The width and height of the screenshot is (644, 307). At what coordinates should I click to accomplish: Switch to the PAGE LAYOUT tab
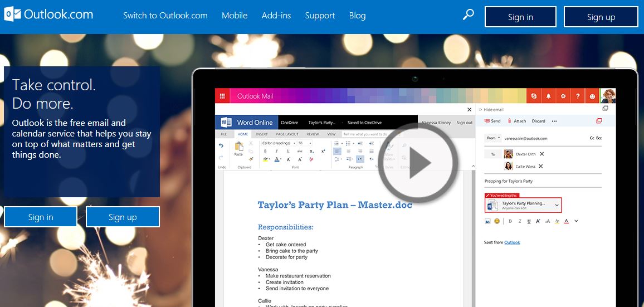coord(287,134)
